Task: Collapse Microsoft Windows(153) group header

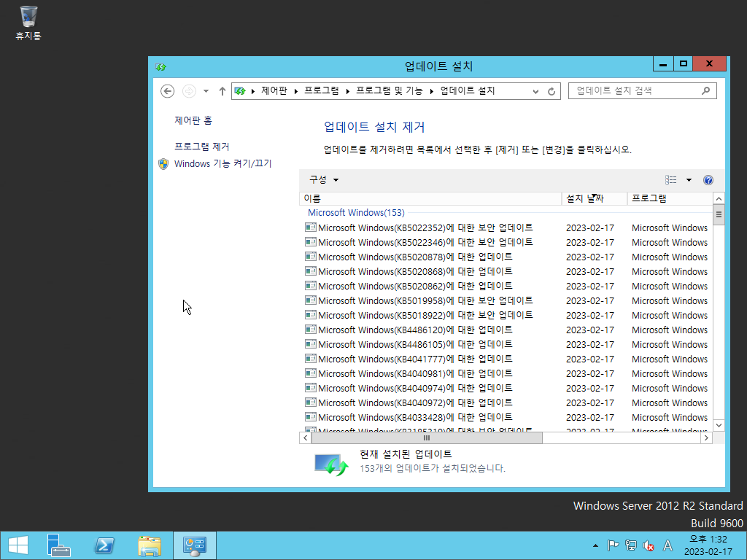Action: tap(356, 213)
